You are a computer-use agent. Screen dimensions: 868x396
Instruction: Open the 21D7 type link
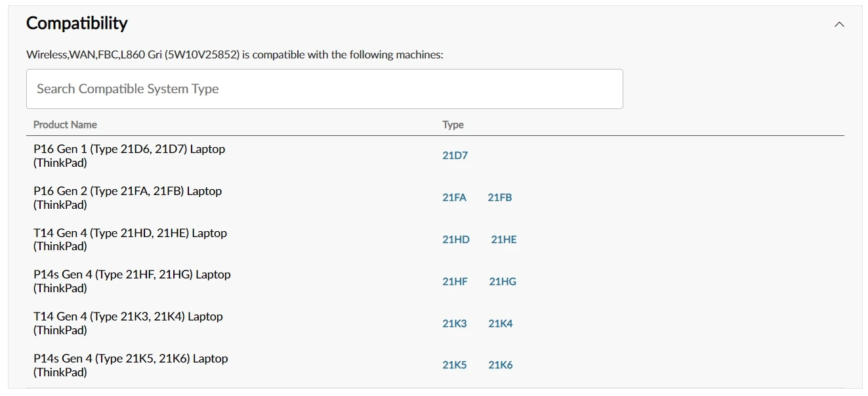pyautogui.click(x=455, y=156)
